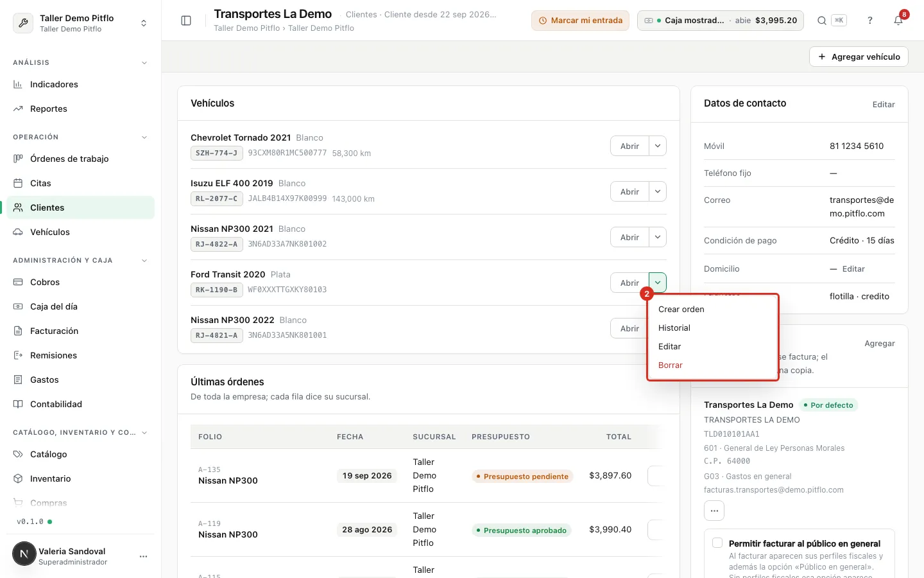924x578 pixels.
Task: Go to Indicadores in the sidebar
Action: pos(81,84)
